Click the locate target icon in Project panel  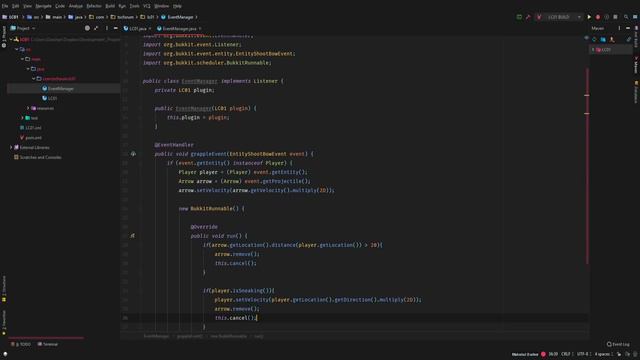click(x=87, y=28)
